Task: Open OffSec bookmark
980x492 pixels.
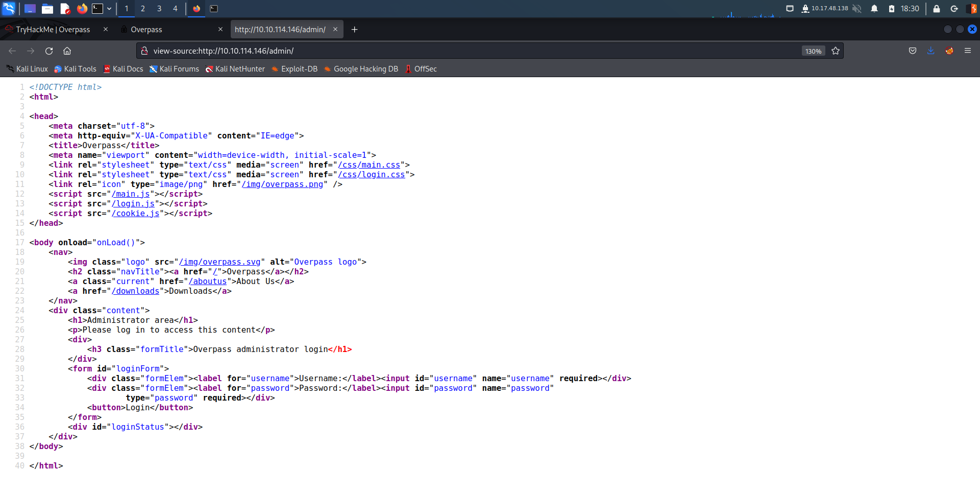Action: (421, 69)
